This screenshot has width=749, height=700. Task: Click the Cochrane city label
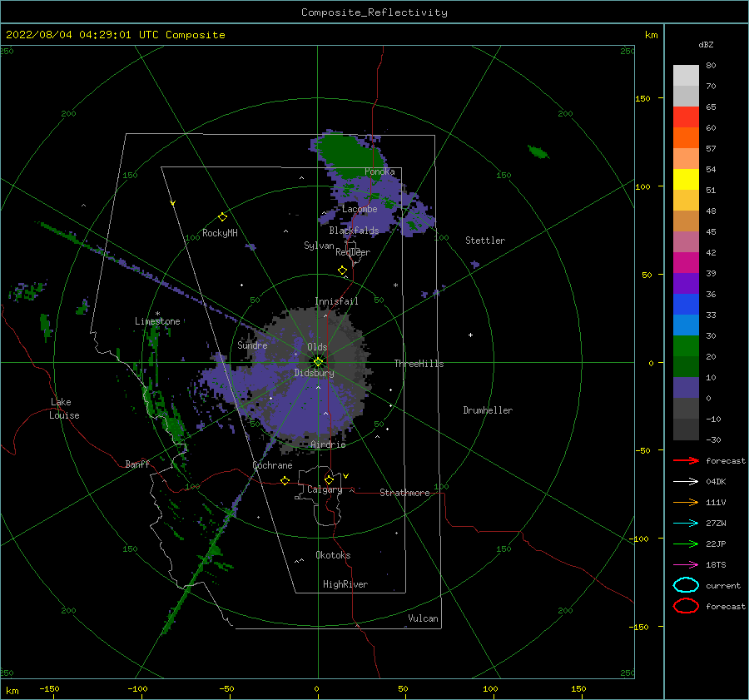[272, 465]
